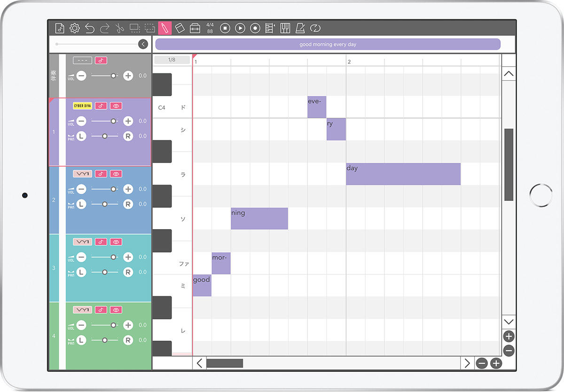Toggle note icon on accompaniment track

(101, 60)
